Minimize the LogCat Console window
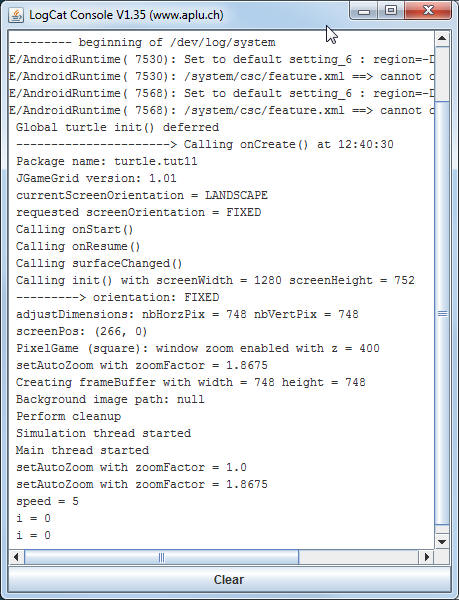The image size is (459, 600). click(364, 11)
